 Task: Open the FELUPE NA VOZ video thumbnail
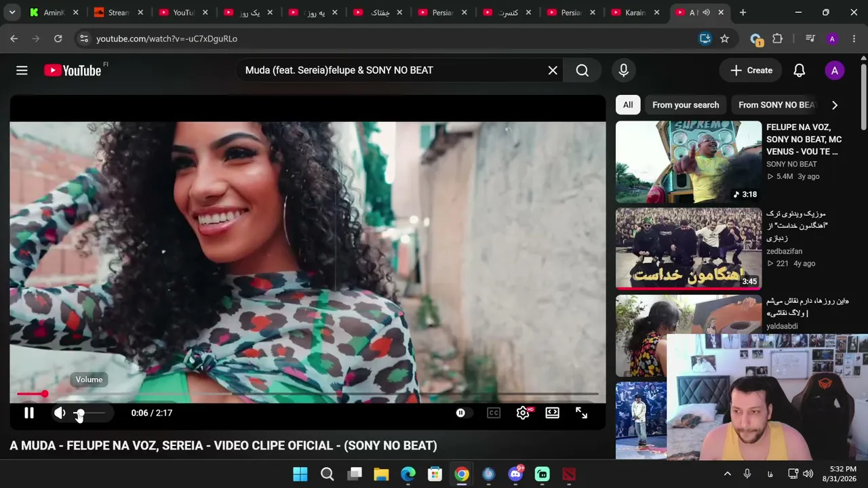coord(688,162)
